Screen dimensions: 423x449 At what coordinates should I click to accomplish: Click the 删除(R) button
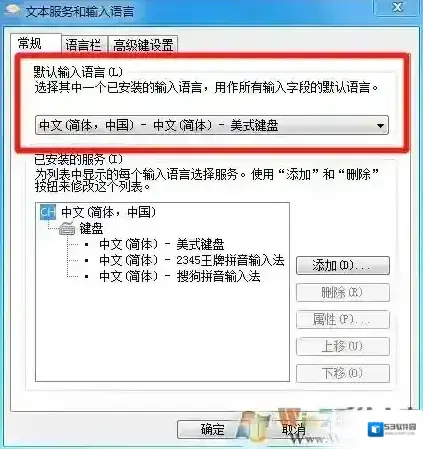tap(343, 292)
